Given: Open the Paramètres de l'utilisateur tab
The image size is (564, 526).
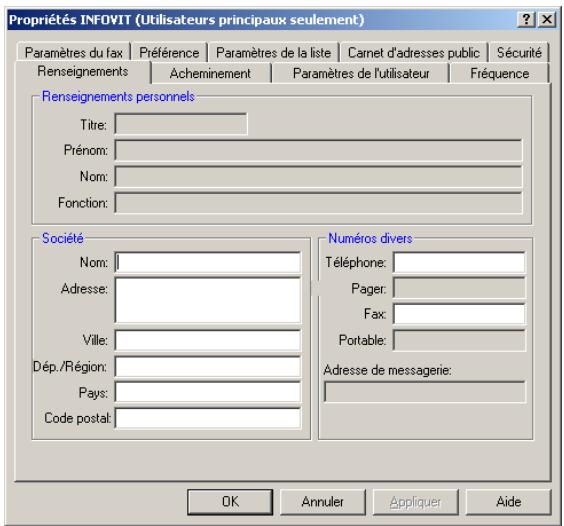Looking at the screenshot, I should (361, 73).
